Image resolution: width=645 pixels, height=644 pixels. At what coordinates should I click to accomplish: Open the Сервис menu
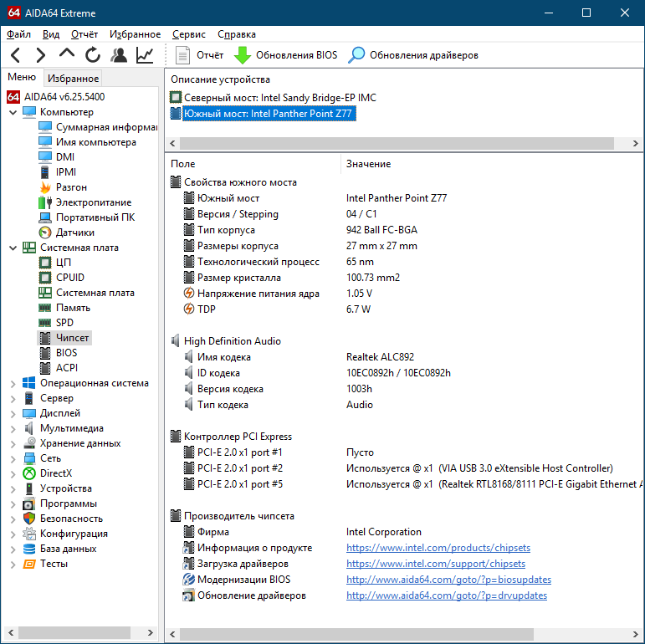pos(189,34)
